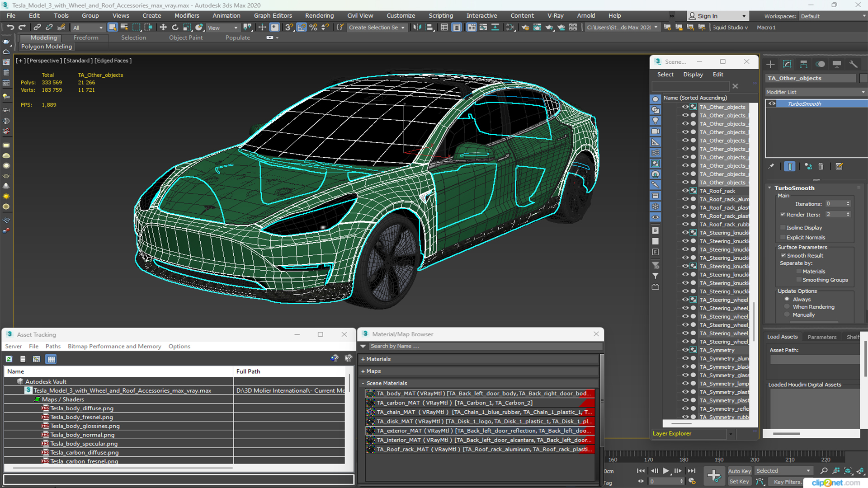Select TA_body_MAT in Scene Materials

coord(480,394)
